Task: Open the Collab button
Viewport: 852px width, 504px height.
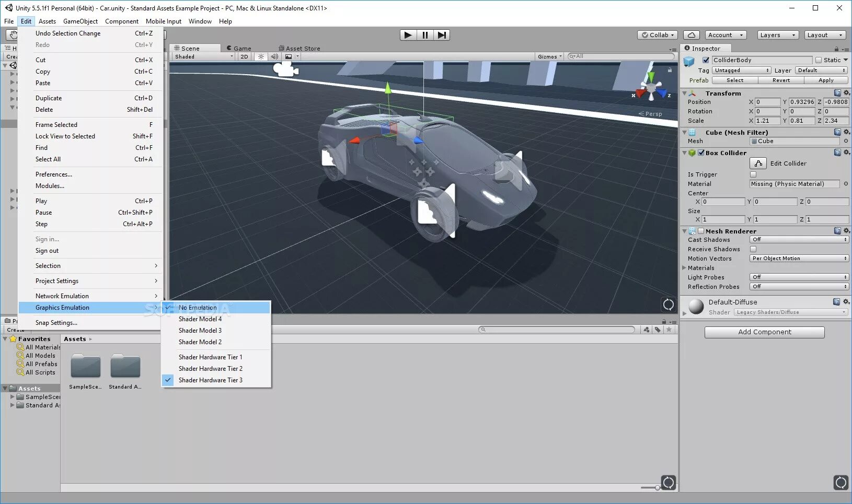Action: coord(658,35)
